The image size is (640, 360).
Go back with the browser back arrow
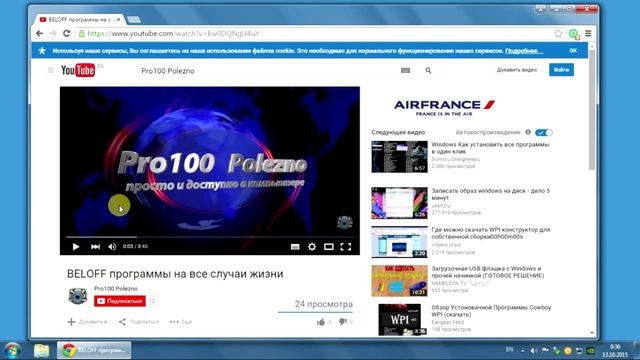point(40,33)
